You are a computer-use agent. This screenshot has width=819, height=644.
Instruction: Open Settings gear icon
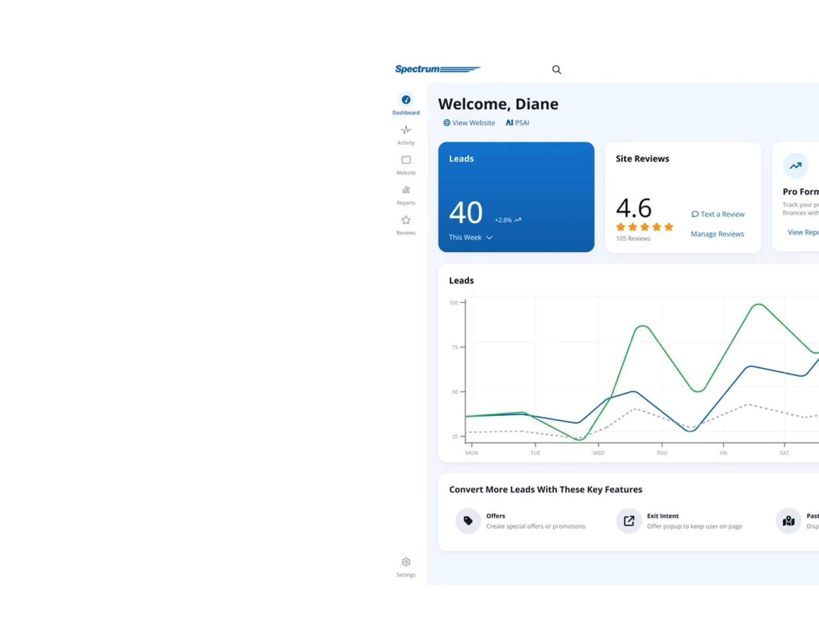pos(406,563)
